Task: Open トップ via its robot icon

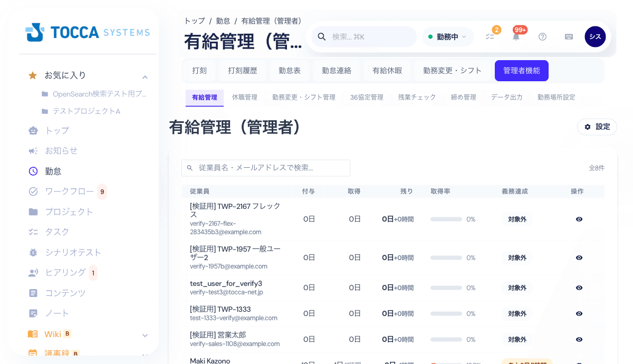Action: (x=33, y=130)
